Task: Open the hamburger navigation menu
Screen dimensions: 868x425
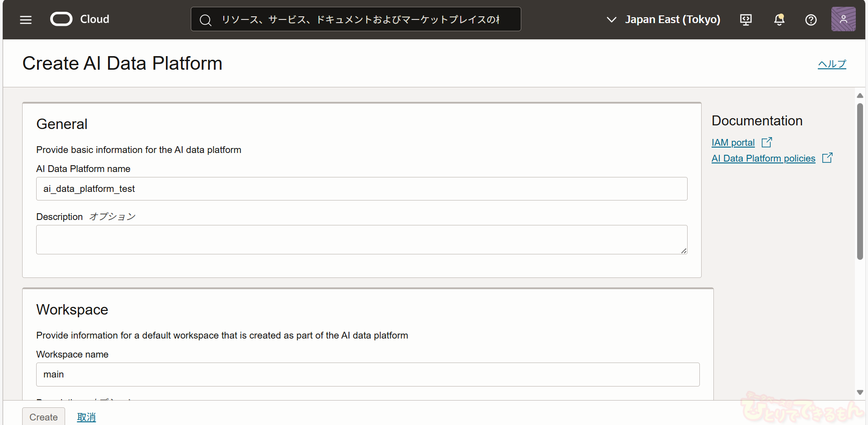Action: coord(26,19)
